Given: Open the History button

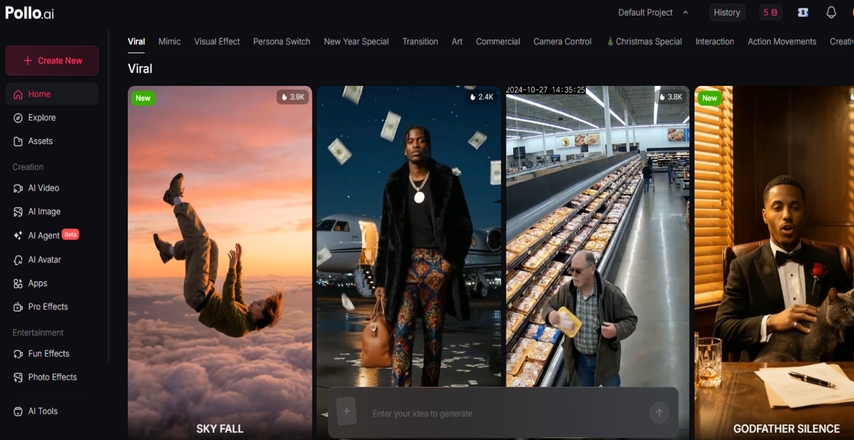Looking at the screenshot, I should click(x=727, y=13).
